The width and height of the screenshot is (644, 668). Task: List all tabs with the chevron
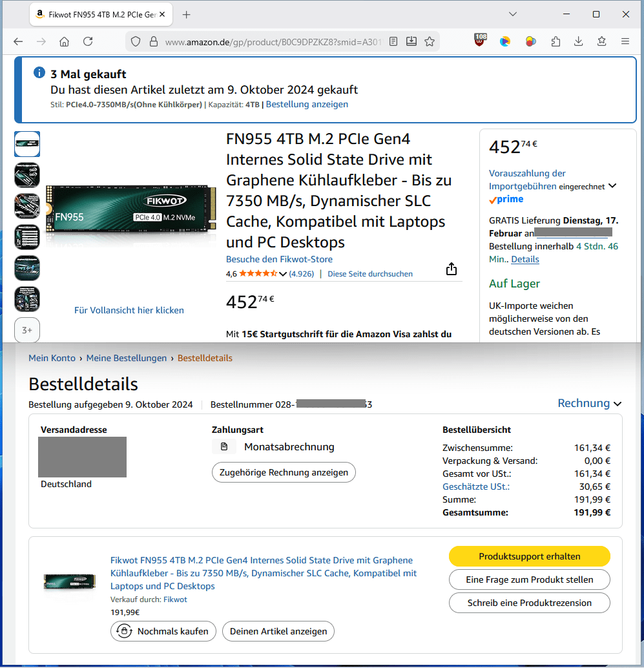click(513, 14)
